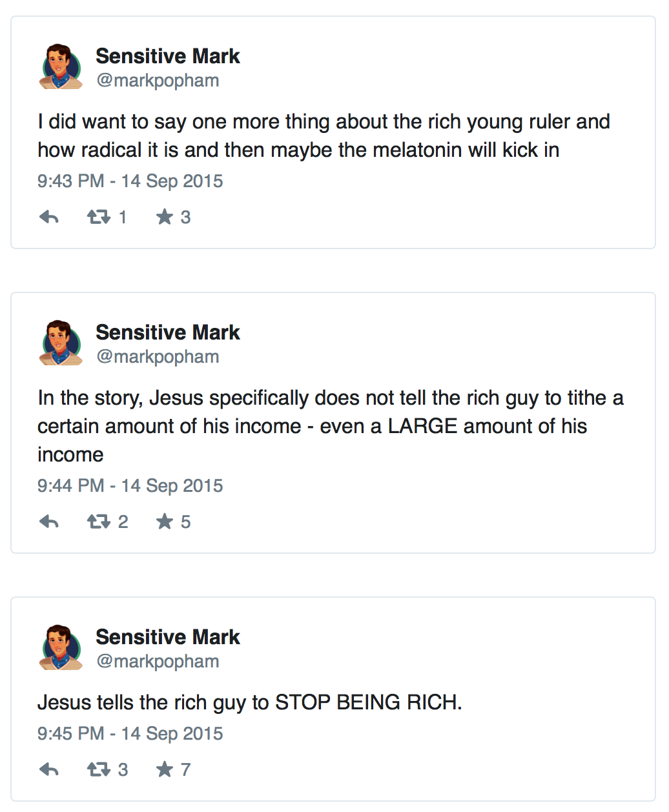This screenshot has width=669, height=812.
Task: Open Sensitive Mark profile from first tweet
Action: click(167, 57)
